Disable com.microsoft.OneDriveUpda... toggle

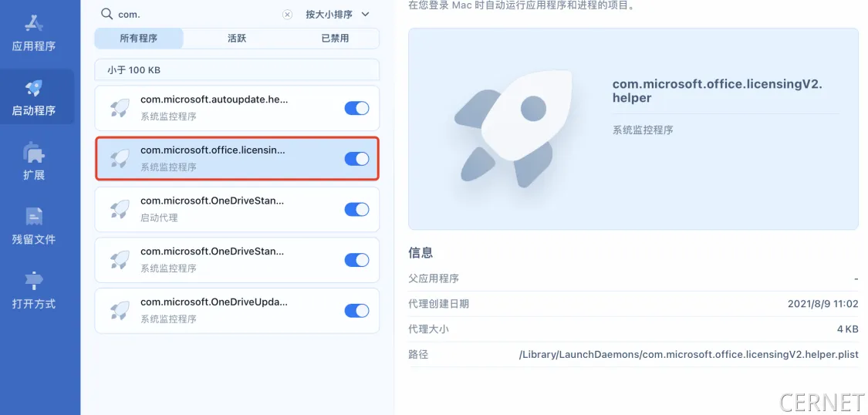pyautogui.click(x=356, y=310)
